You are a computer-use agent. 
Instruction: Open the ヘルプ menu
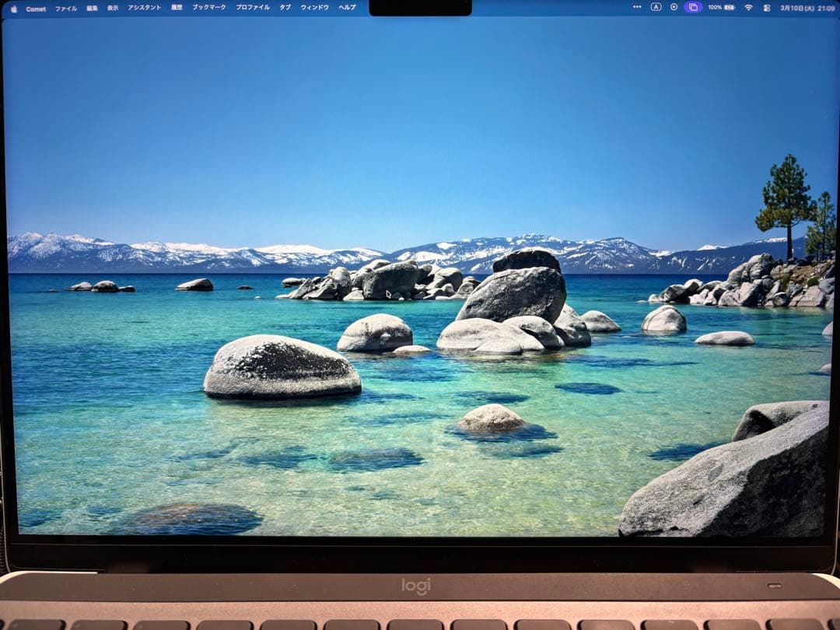(345, 7)
